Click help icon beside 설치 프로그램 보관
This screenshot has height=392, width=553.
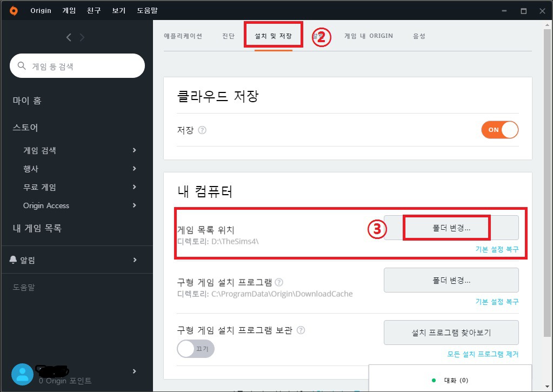point(301,330)
